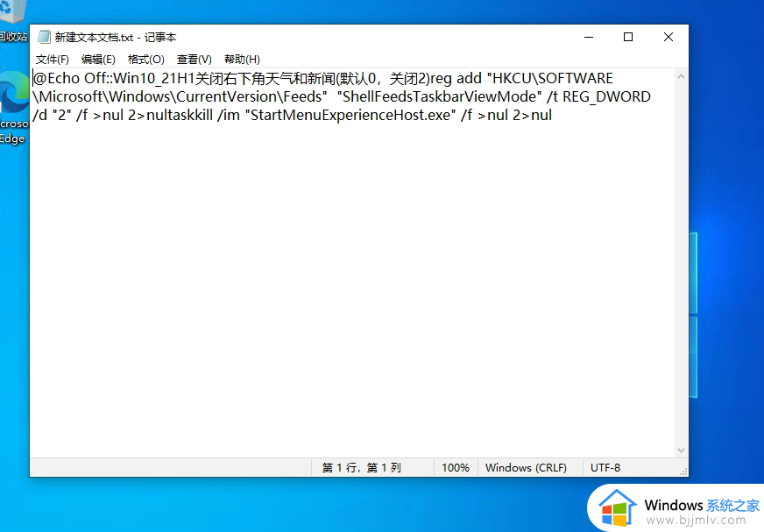764x532 pixels.
Task: Click the window resize grip corner
Action: pos(683,472)
